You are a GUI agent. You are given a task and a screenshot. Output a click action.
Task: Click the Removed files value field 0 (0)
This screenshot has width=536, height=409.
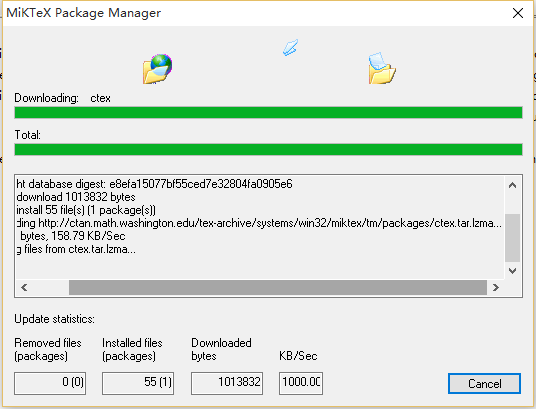click(x=50, y=383)
